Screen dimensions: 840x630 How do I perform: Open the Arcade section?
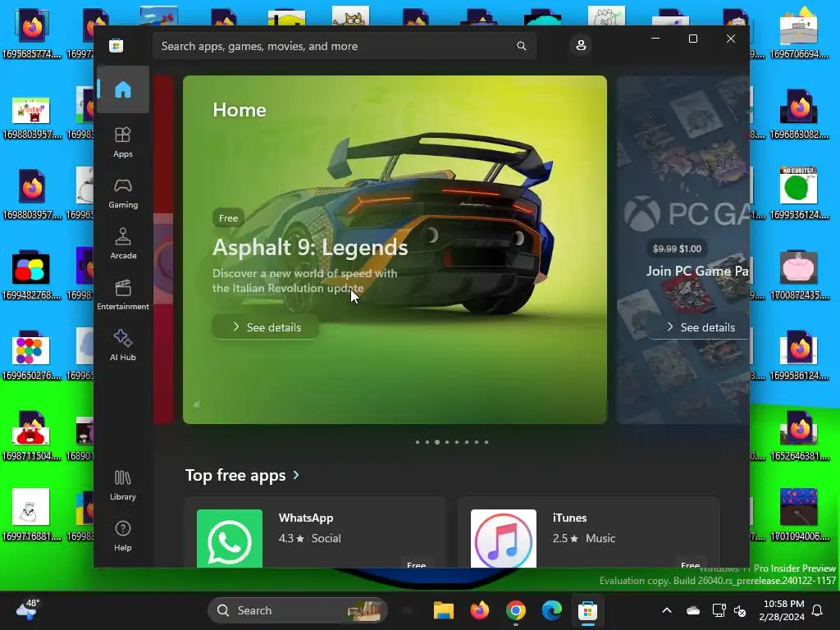(x=123, y=244)
